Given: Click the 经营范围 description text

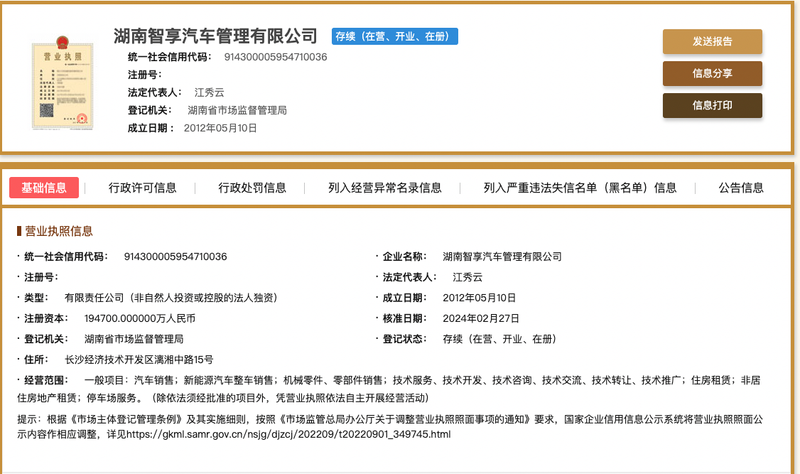Looking at the screenshot, I should click(400, 388).
